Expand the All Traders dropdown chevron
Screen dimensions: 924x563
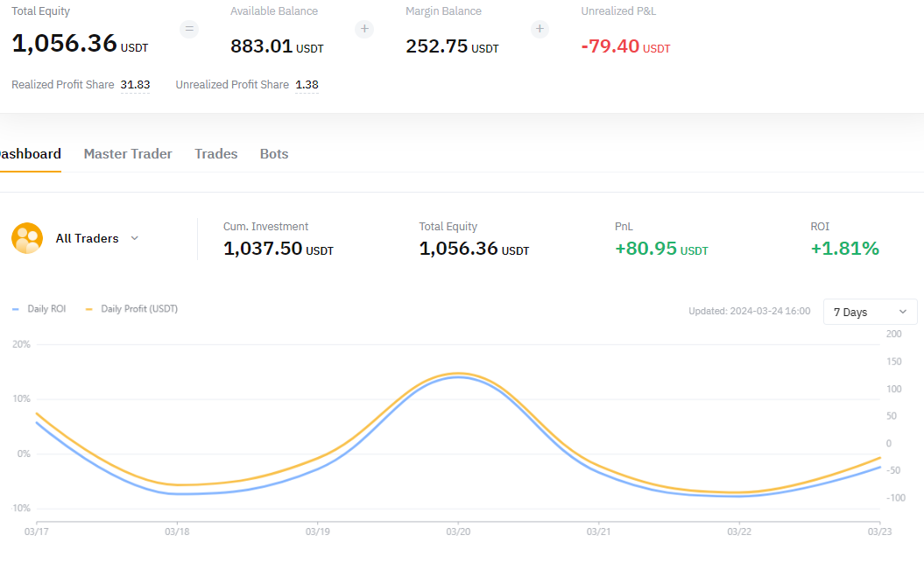(134, 238)
